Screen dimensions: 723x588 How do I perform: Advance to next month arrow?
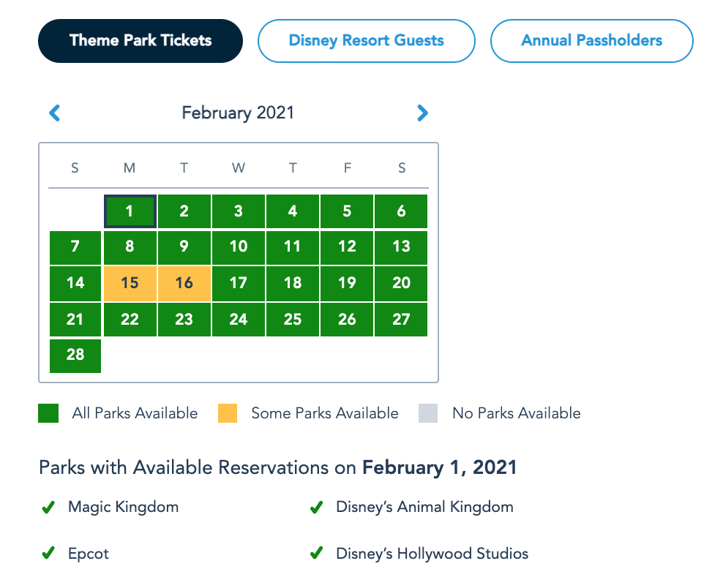pyautogui.click(x=422, y=113)
